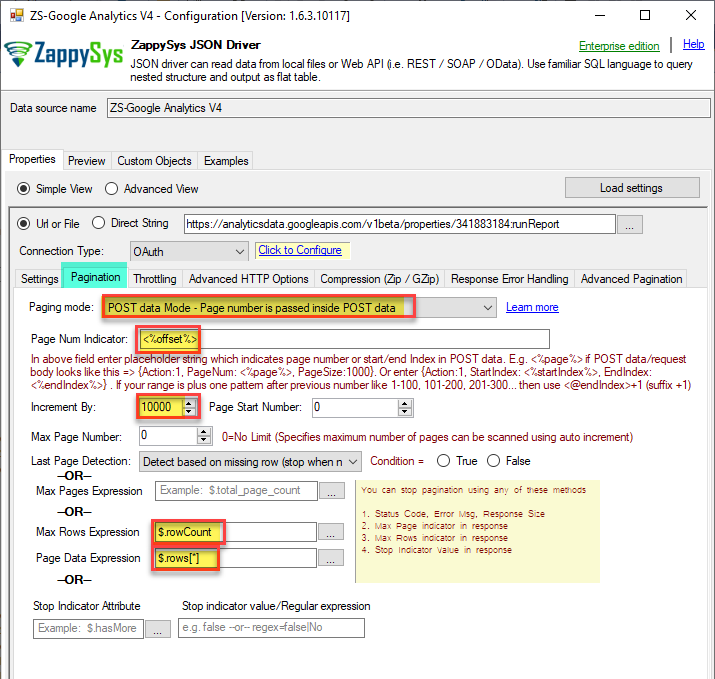Open the Preview tab
The image size is (715, 679).
tap(87, 161)
